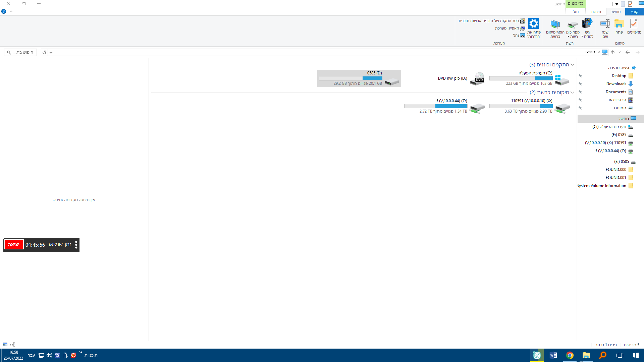This screenshot has width=644, height=362.
Task: Collapse the Devices and drives (3) section
Action: (x=572, y=65)
